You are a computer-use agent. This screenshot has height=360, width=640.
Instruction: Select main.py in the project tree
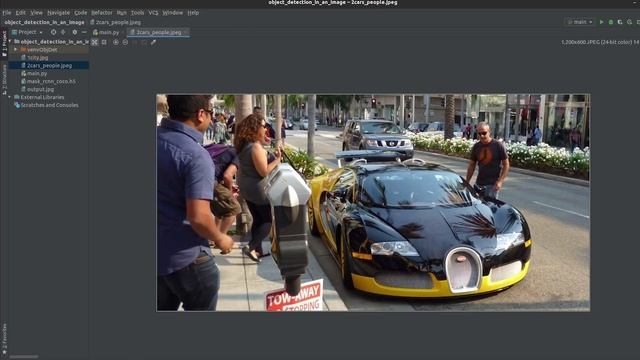click(37, 73)
